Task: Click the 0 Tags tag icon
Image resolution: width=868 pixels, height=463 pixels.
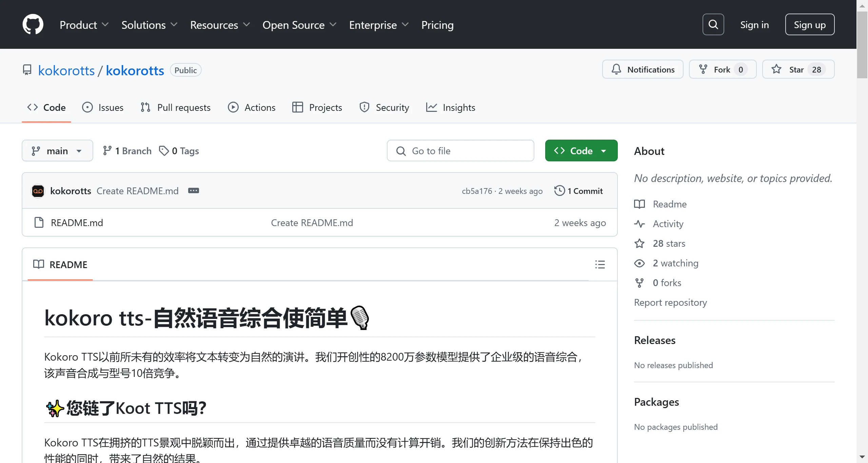Action: click(x=164, y=151)
